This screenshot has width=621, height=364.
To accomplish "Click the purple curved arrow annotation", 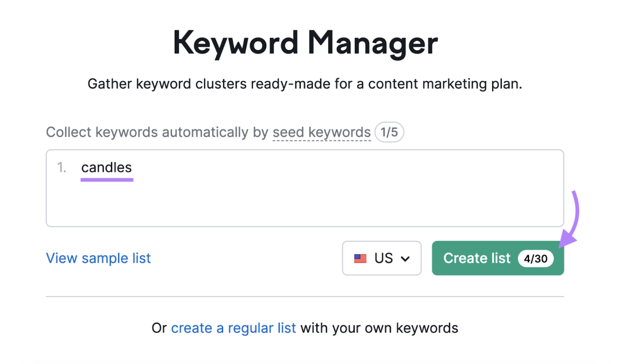I will click(569, 219).
